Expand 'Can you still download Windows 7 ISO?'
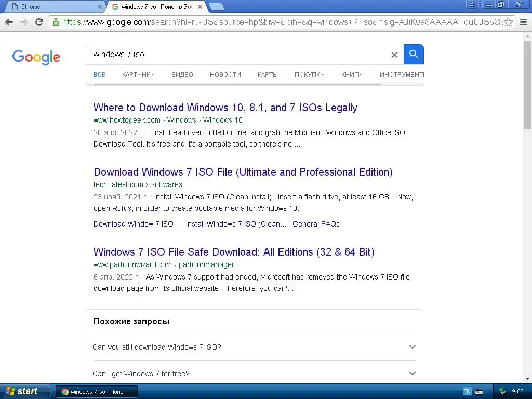Image resolution: width=532 pixels, height=399 pixels. [254, 347]
